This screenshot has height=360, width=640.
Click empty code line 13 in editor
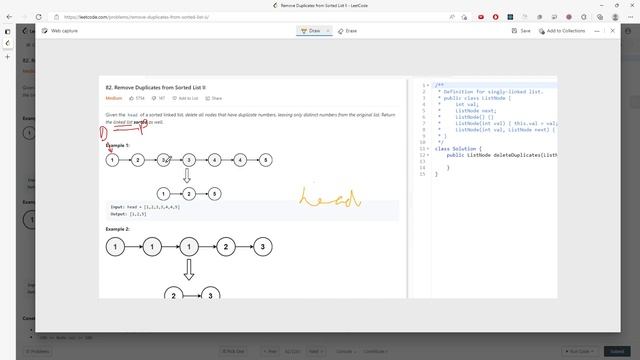click(x=494, y=162)
